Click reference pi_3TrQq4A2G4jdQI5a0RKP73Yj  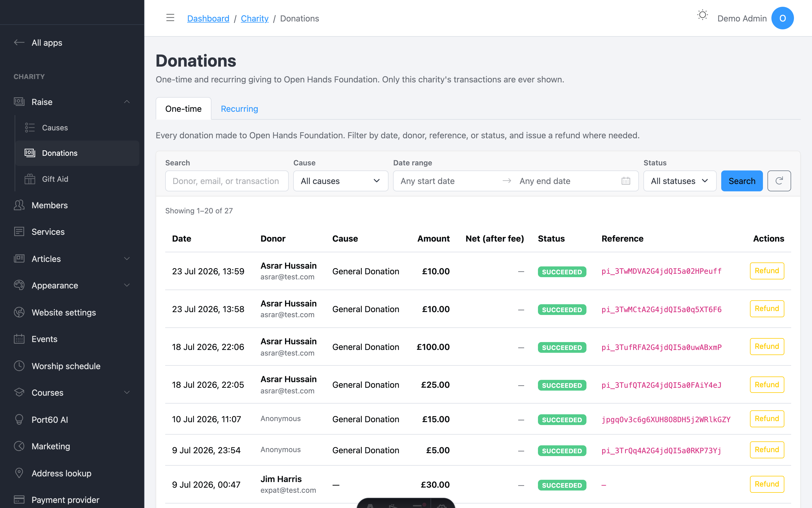click(x=661, y=450)
